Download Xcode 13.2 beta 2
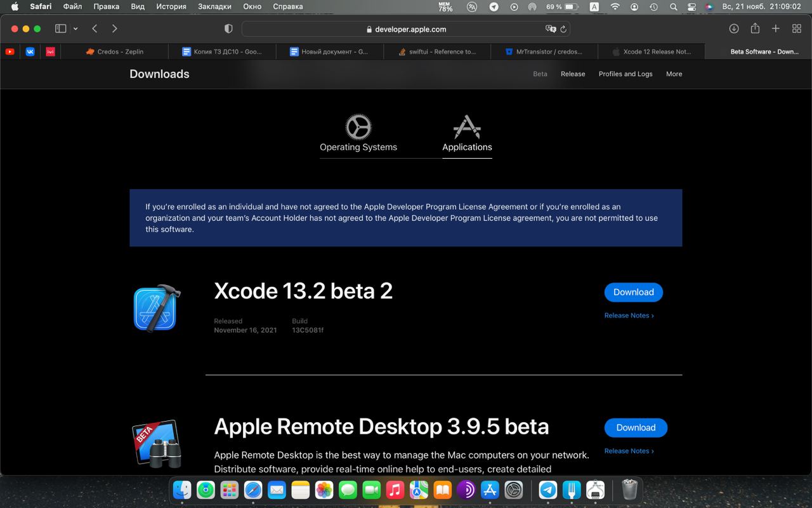Image resolution: width=812 pixels, height=508 pixels. pyautogui.click(x=633, y=292)
